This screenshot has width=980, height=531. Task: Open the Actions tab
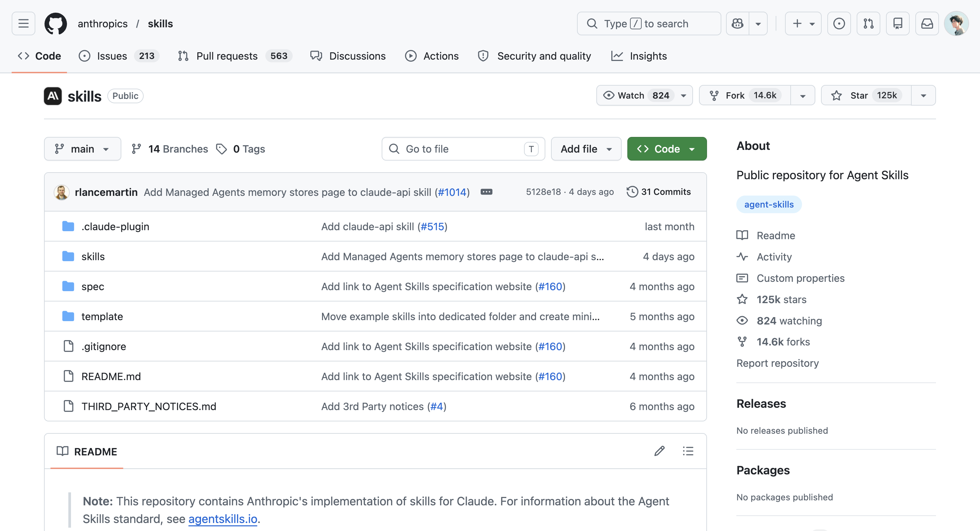point(432,56)
